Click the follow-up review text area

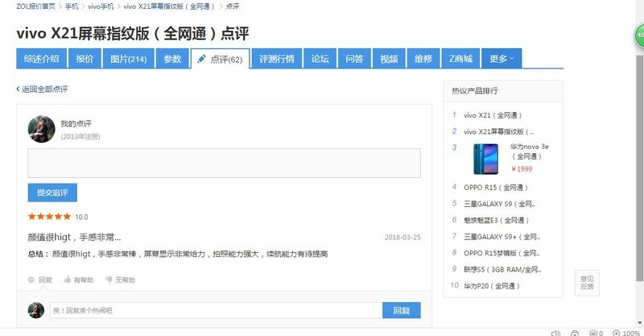click(x=225, y=164)
